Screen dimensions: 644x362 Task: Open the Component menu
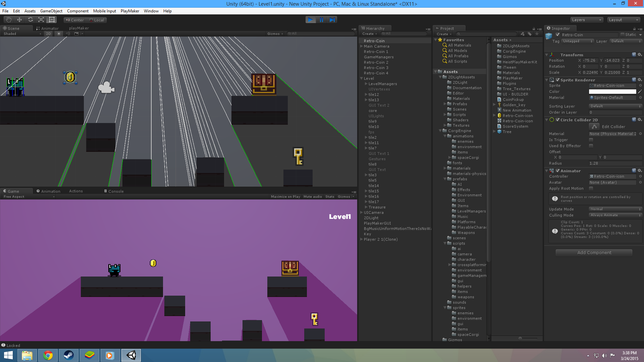tap(77, 11)
